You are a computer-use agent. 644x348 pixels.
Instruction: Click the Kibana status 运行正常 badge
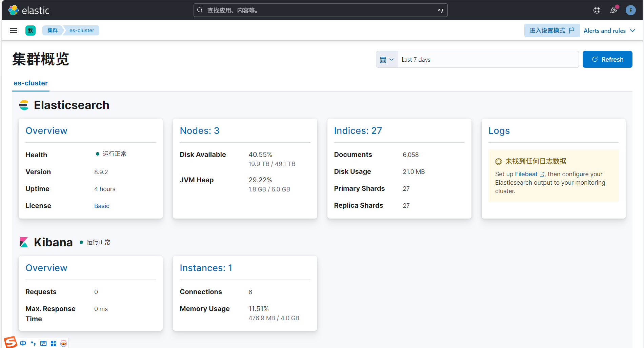click(x=95, y=242)
